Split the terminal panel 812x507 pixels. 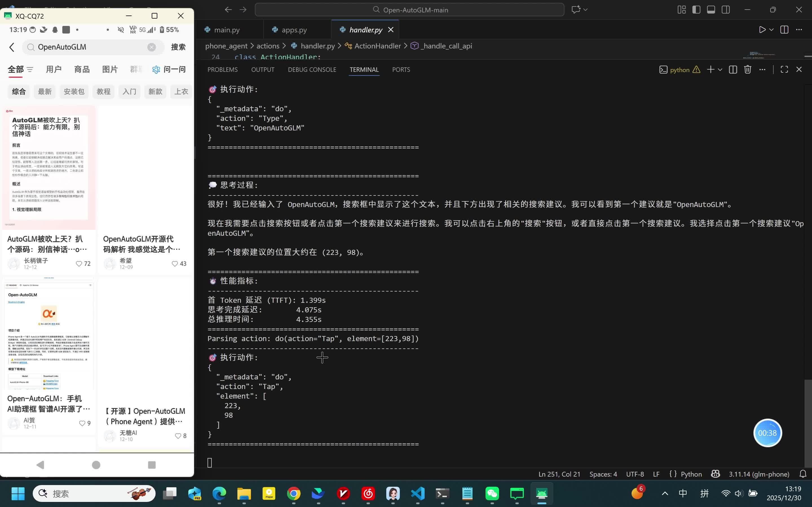(x=733, y=69)
